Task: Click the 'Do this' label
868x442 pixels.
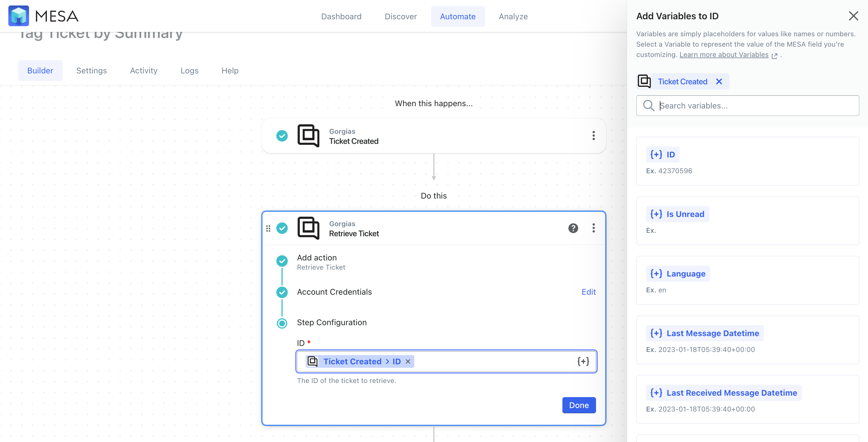Action: pyautogui.click(x=434, y=196)
